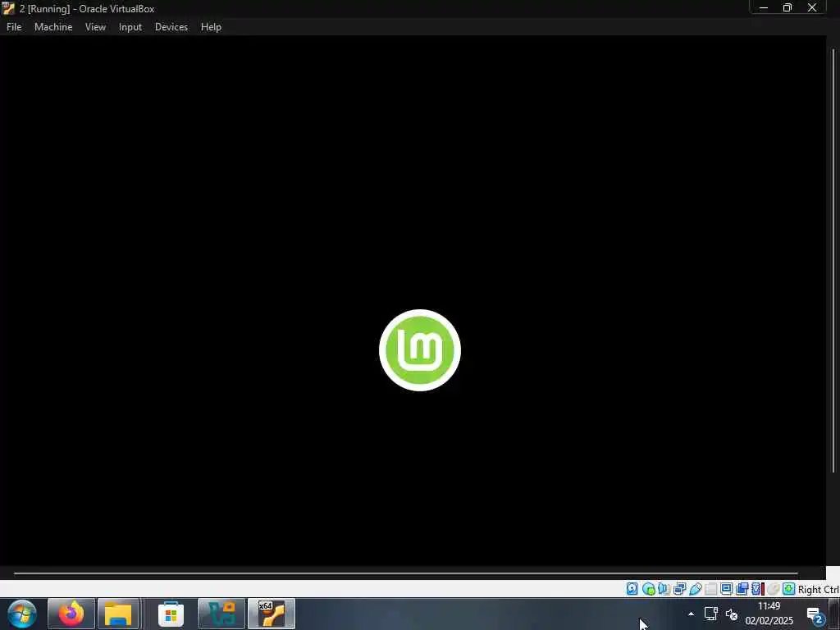Viewport: 840px width, 630px height.
Task: Click the audio status icon
Action: pyautogui.click(x=664, y=589)
